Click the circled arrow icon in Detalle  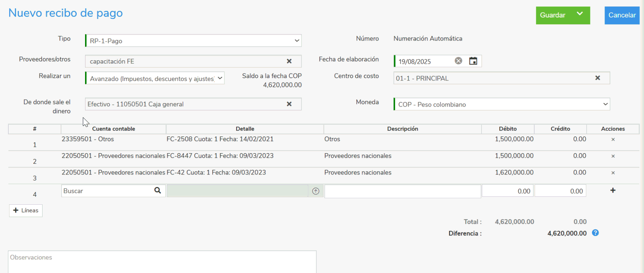tap(316, 191)
